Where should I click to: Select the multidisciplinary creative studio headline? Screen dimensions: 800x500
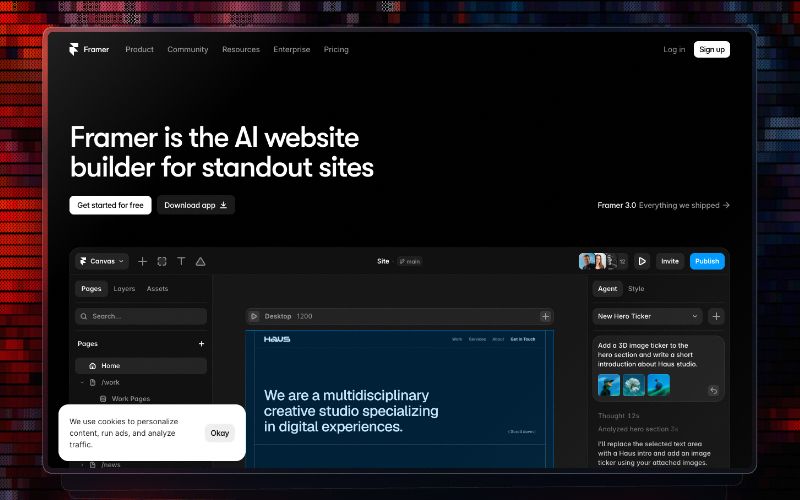[351, 411]
